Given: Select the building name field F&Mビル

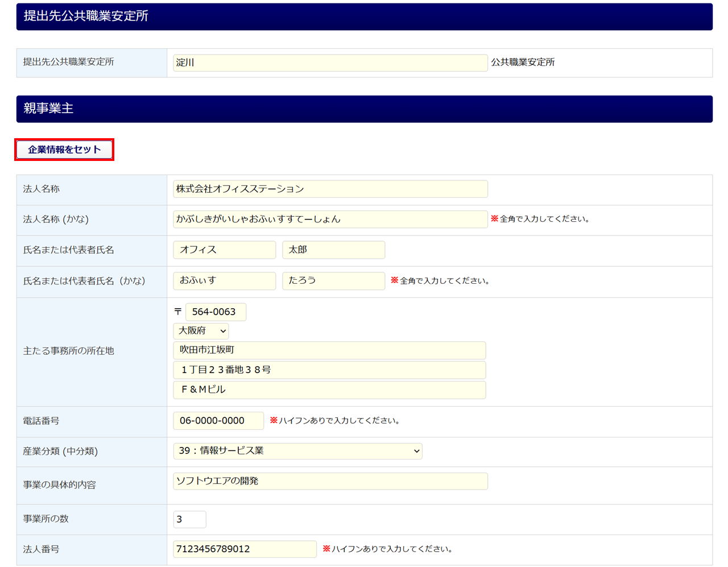Looking at the screenshot, I should (x=329, y=390).
